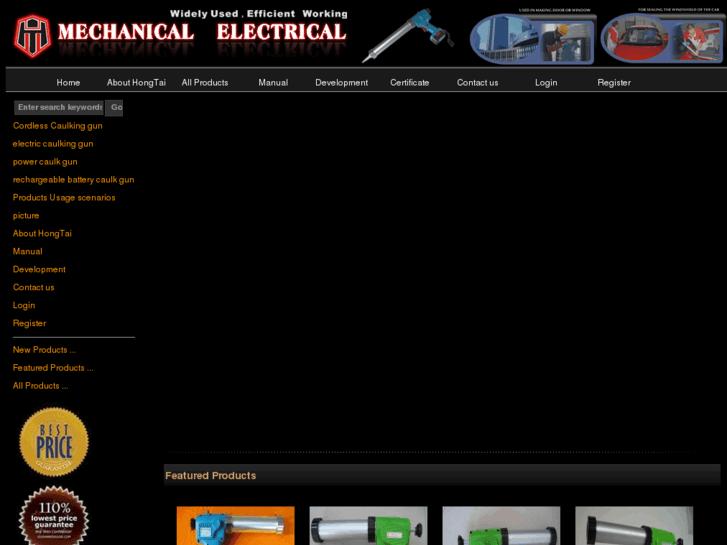Open the Cordless Caulking gun category
Image resolution: width=727 pixels, height=545 pixels.
click(x=57, y=126)
